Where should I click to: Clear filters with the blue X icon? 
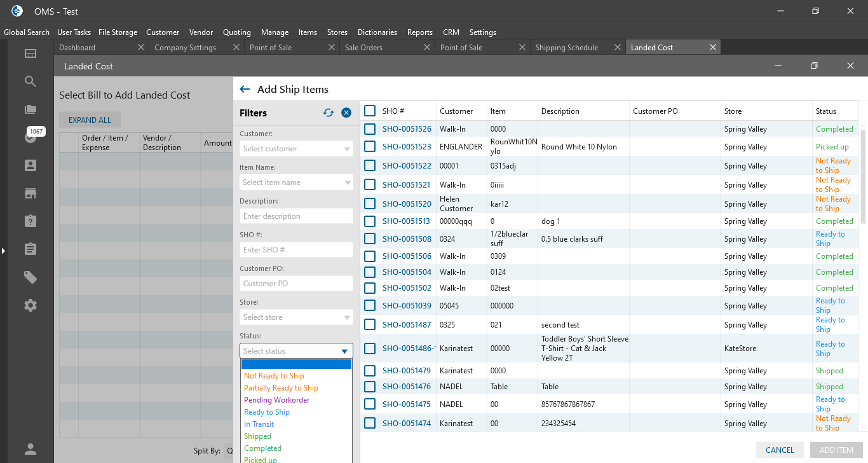346,113
